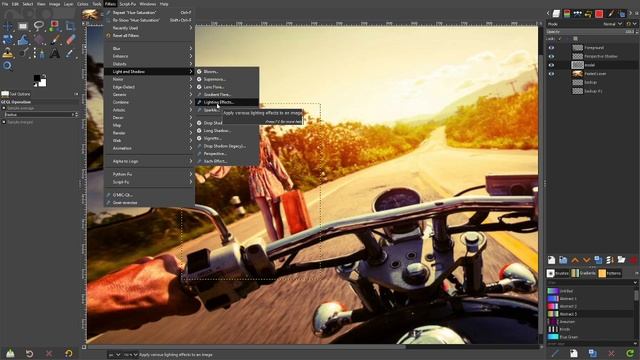Image resolution: width=640 pixels, height=360 pixels.
Task: Click the image thumbnail tab above canvas
Action: pos(90,15)
